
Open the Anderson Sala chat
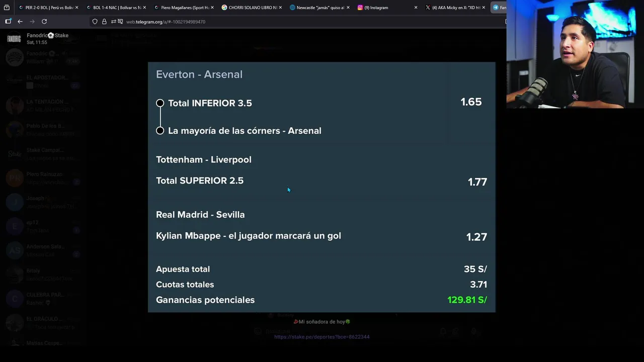tap(45, 250)
